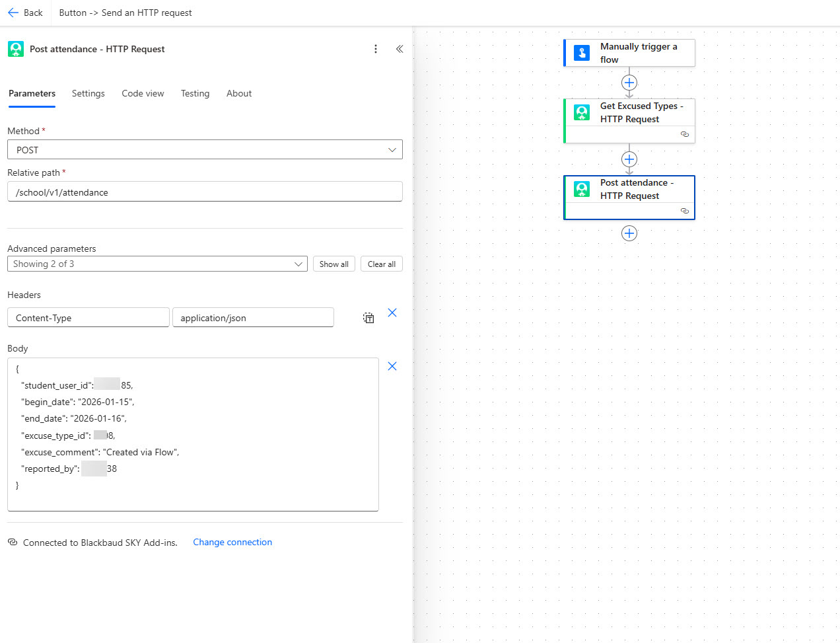The image size is (840, 643).
Task: Expand the Advanced parameters Showing 2 of 3 dropdown
Action: pos(157,264)
